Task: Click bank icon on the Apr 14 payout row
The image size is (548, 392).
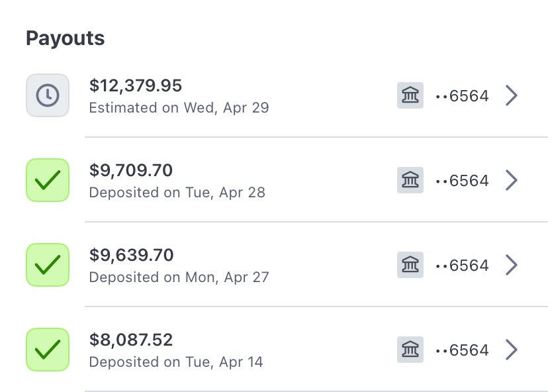Action: [410, 350]
